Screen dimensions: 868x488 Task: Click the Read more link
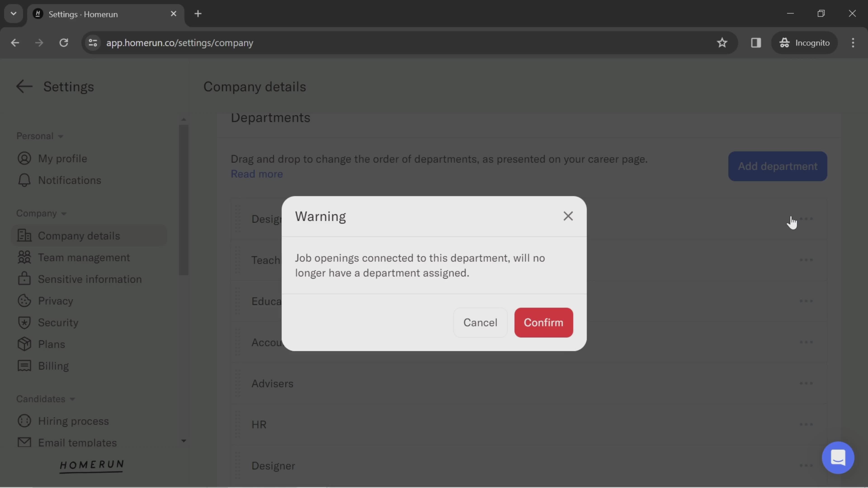256,173
